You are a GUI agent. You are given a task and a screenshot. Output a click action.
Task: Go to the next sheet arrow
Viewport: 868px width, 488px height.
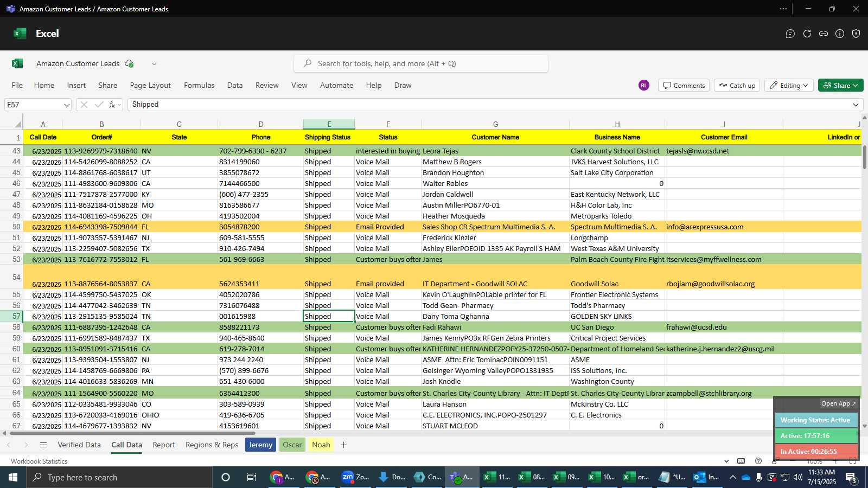point(25,445)
